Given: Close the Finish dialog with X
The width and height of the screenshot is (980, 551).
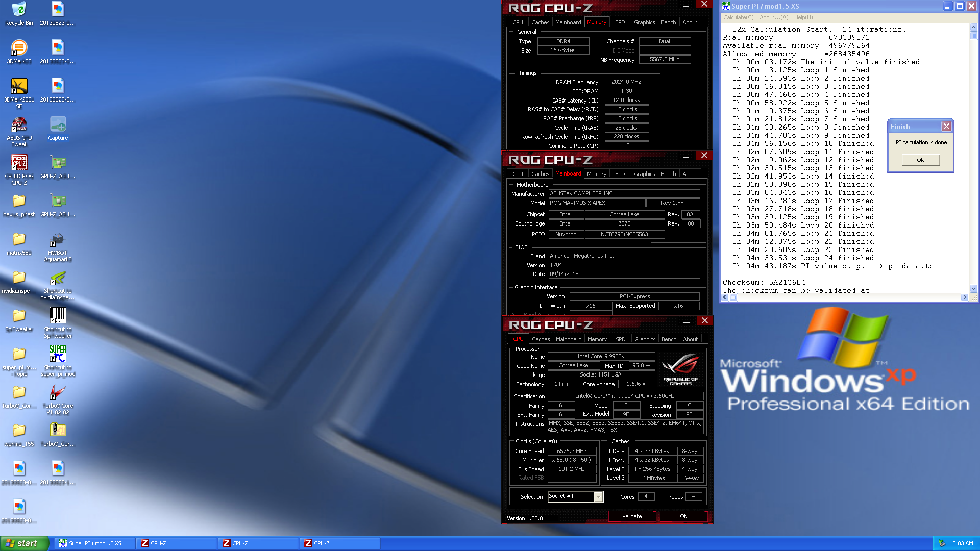Looking at the screenshot, I should point(947,126).
